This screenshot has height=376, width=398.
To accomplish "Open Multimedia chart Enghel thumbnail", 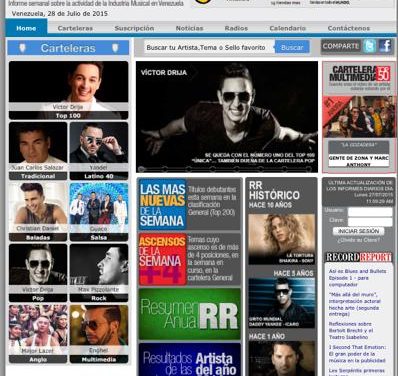I will click(x=99, y=334).
